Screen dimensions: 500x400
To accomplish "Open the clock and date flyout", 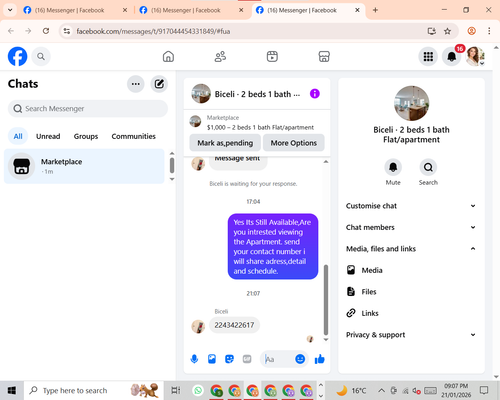I will (456, 390).
